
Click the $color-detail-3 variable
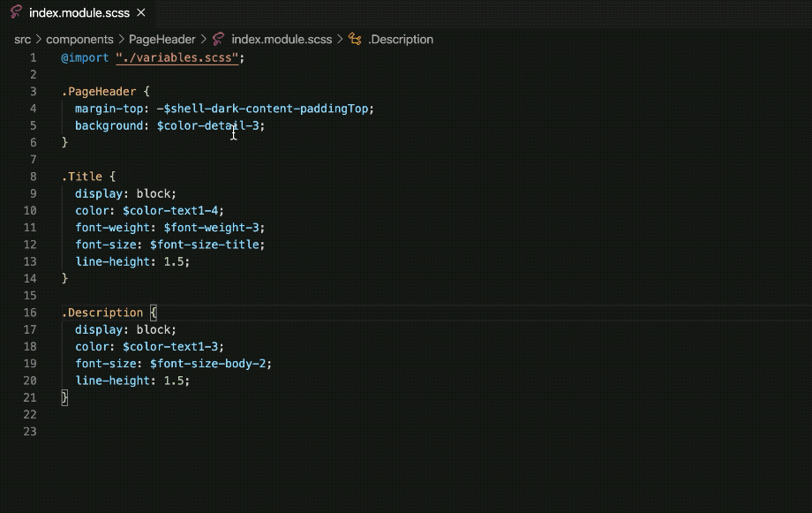click(207, 126)
